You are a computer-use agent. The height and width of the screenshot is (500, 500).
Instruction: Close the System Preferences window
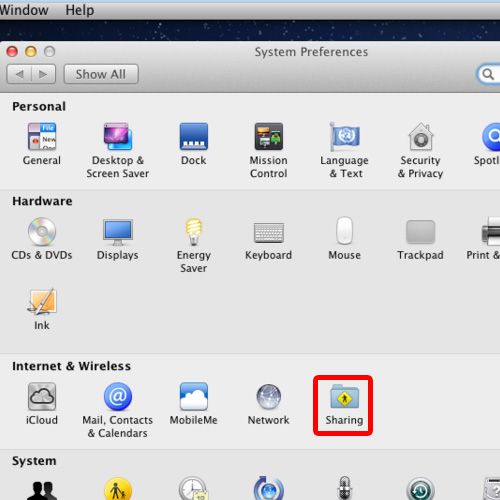(12, 52)
